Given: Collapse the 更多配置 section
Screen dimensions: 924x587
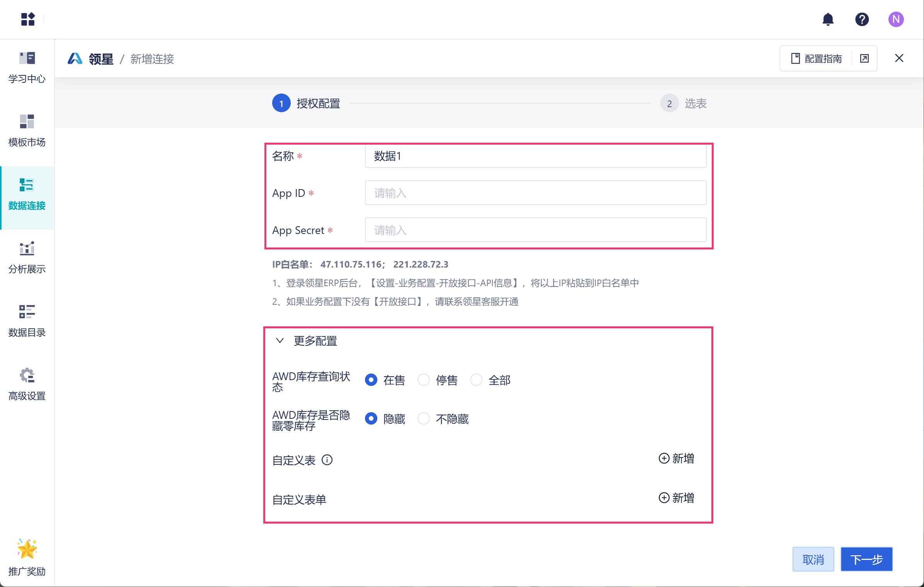Looking at the screenshot, I should [x=280, y=341].
